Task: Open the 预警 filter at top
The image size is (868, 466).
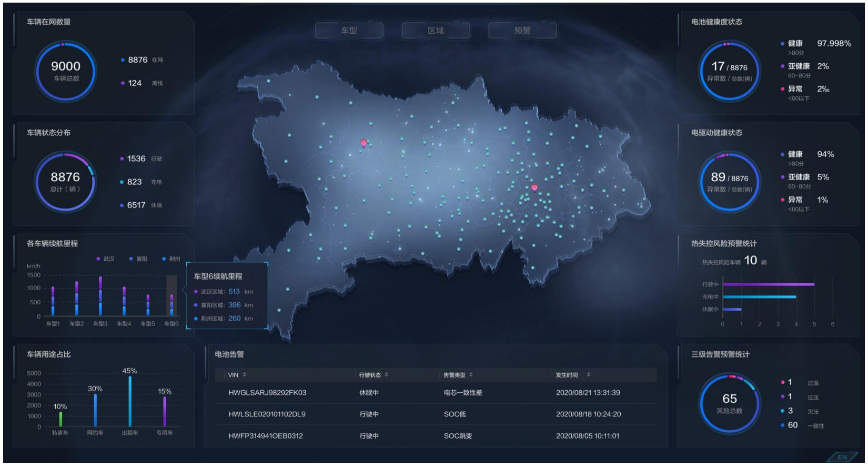Action: (522, 31)
